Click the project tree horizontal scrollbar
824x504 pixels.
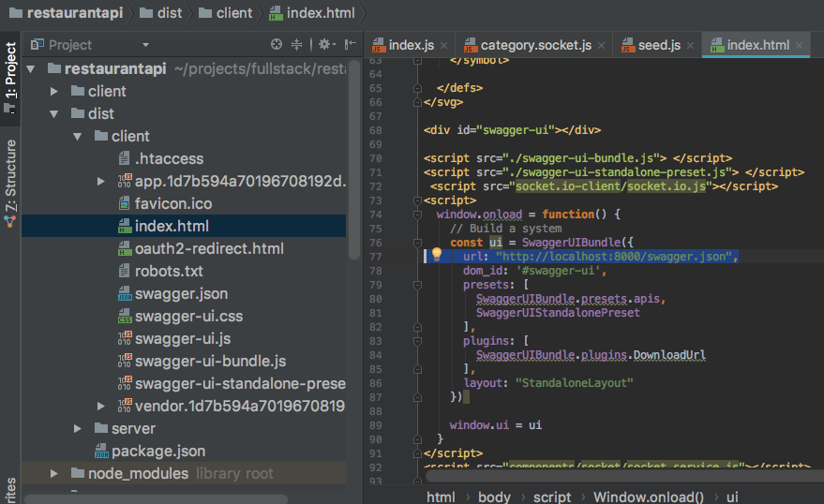[157, 498]
